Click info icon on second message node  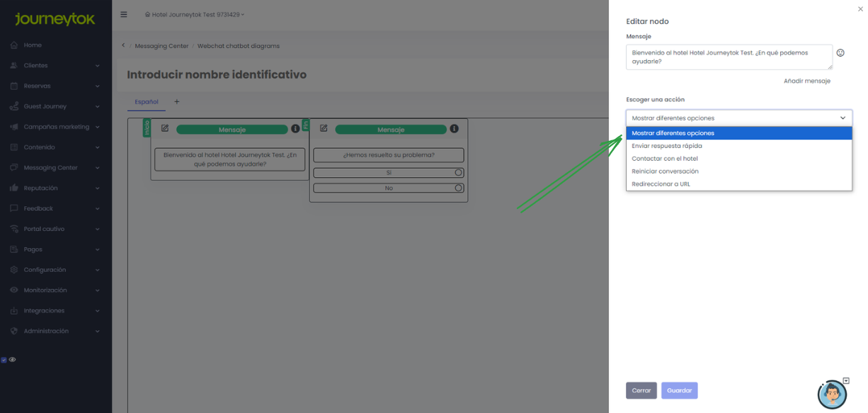454,129
